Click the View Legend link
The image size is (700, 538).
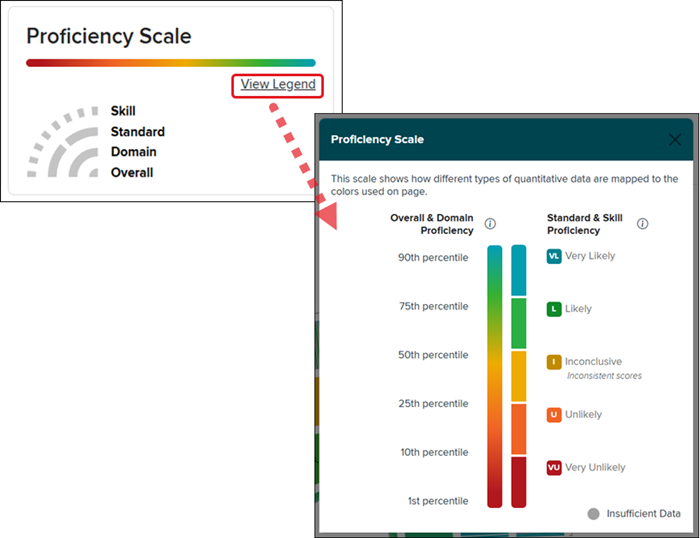click(x=278, y=85)
